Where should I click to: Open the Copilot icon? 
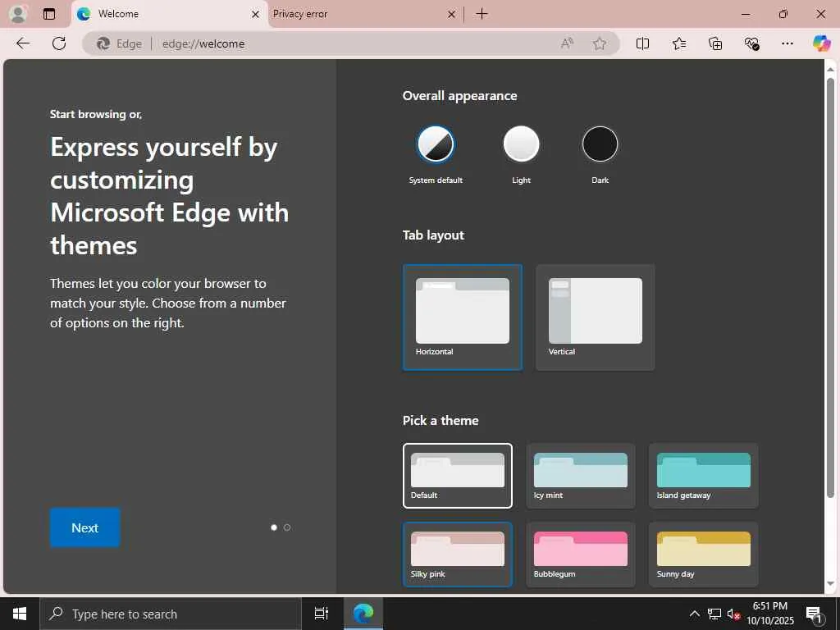pos(821,43)
